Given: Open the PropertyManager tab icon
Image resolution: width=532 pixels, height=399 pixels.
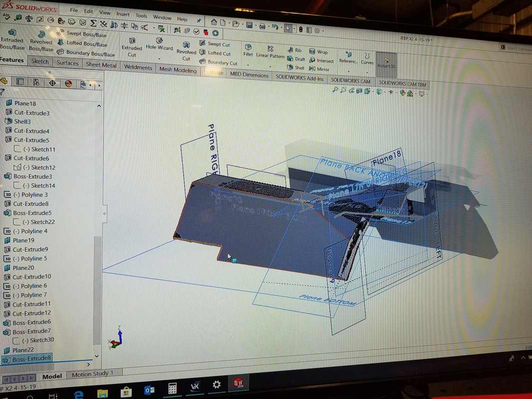Looking at the screenshot, I should click(x=20, y=81).
